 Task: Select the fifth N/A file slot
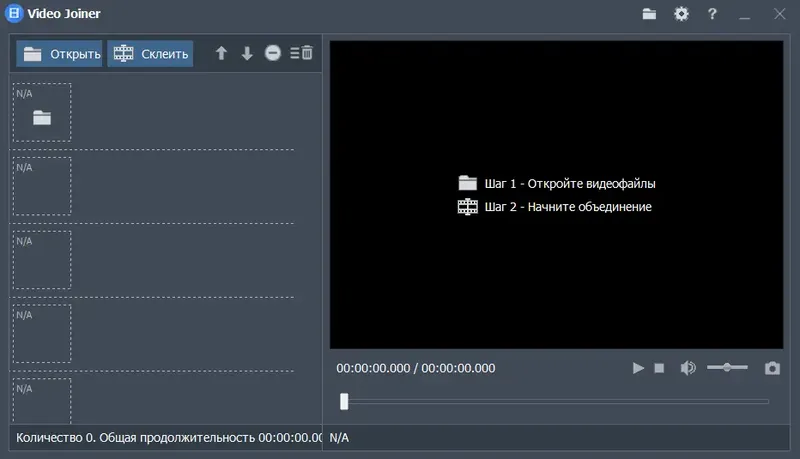[x=42, y=401]
